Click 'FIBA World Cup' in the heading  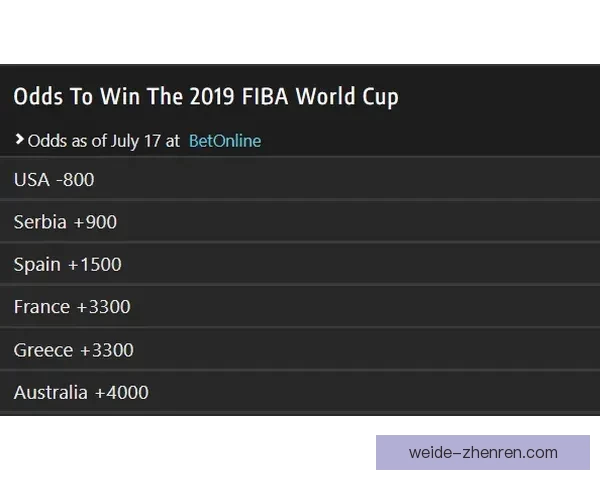tap(320, 97)
